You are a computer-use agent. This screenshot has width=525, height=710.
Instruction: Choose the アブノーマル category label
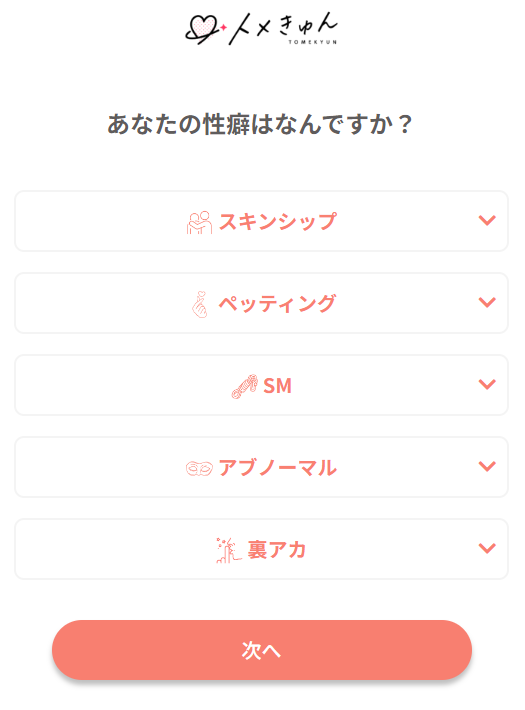(x=278, y=468)
